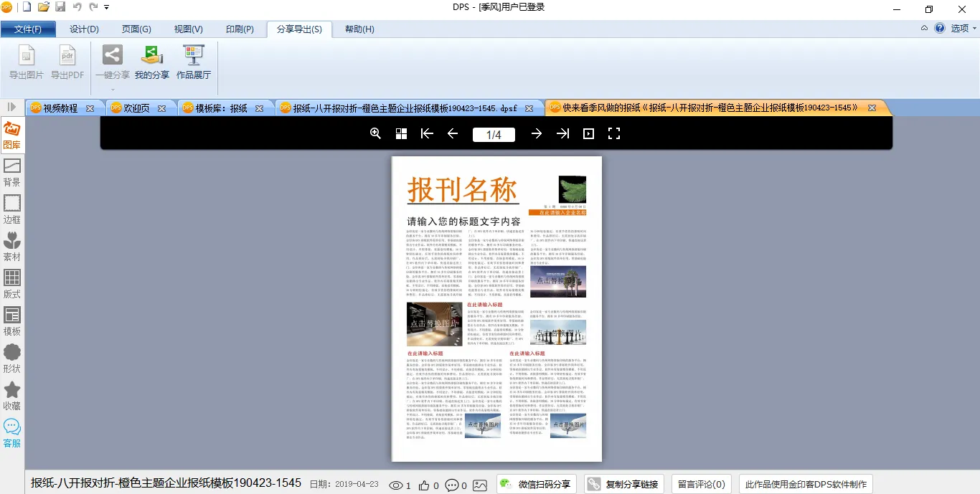Switch to the 模板库：报纸 document tab

(221, 108)
